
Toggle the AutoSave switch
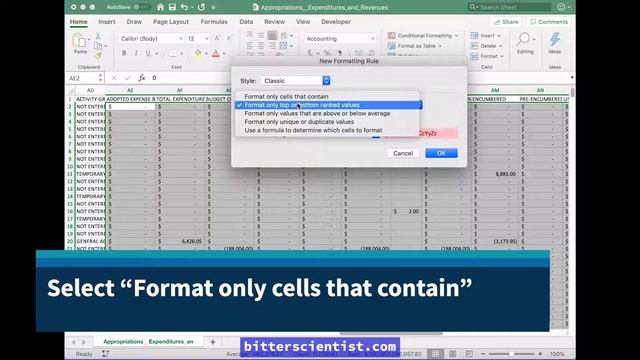coord(141,7)
